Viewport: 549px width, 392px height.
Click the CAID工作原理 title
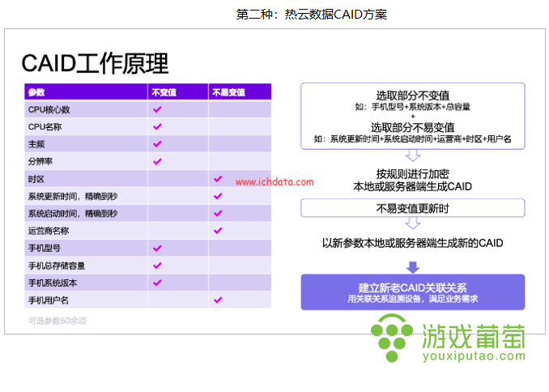[x=95, y=63]
